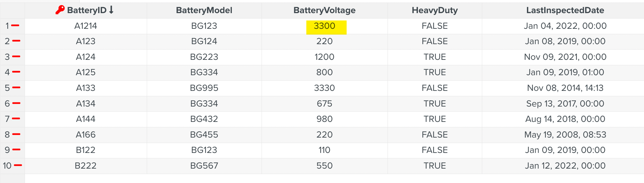Select the date cell Nov 08, 2014, 14:13

tap(565, 88)
